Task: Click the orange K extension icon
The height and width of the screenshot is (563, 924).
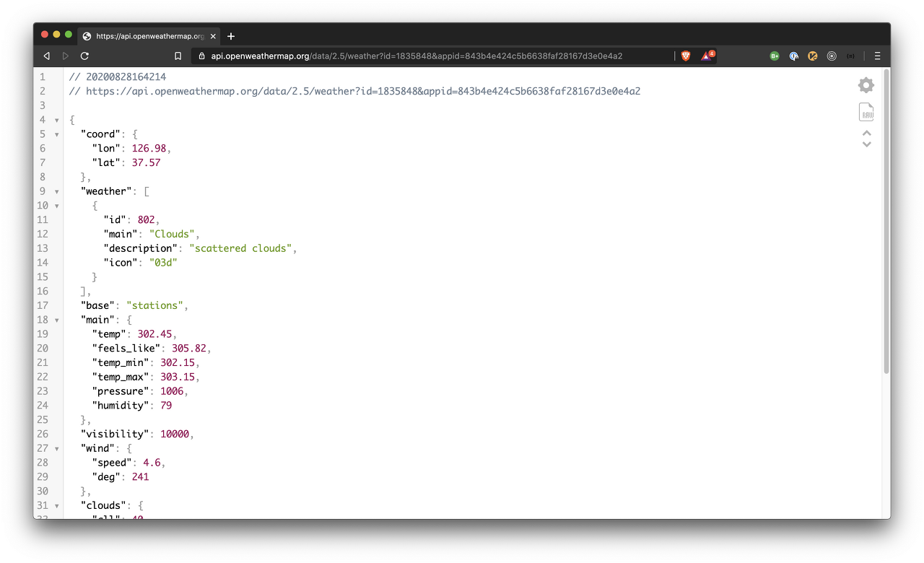Action: pos(812,56)
